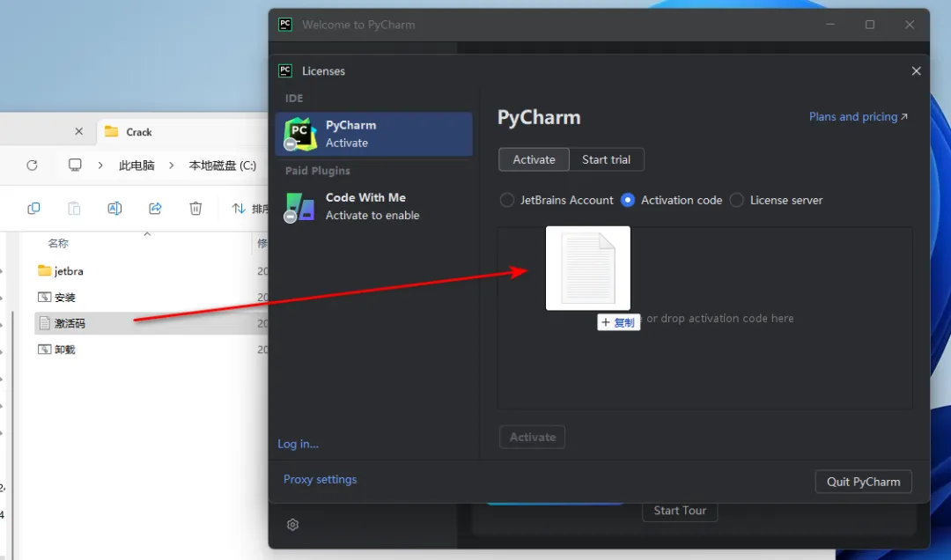Click PyCharm logo in Licenses title bar
This screenshot has height=560, width=951.
[x=285, y=70]
